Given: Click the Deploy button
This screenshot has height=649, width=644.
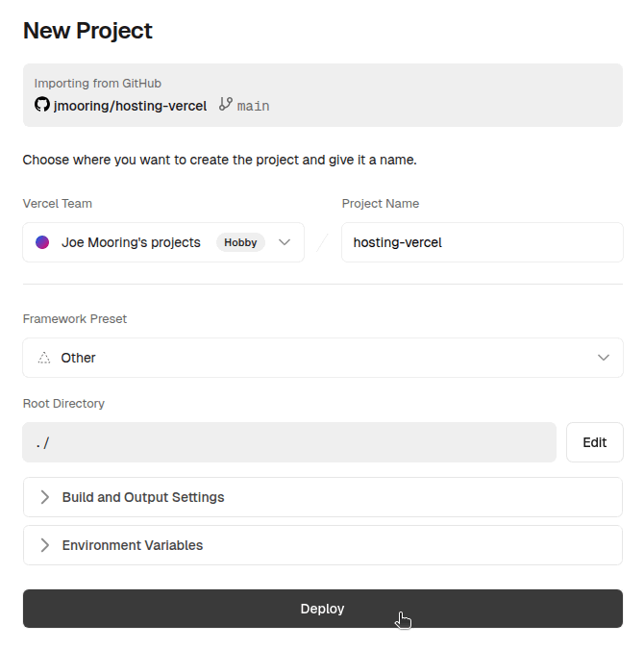Looking at the screenshot, I should [322, 609].
